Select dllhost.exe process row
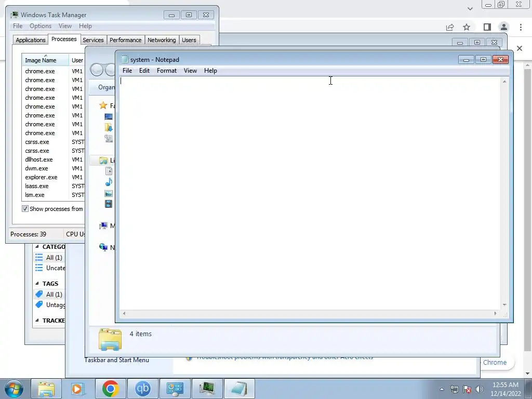 (x=54, y=159)
